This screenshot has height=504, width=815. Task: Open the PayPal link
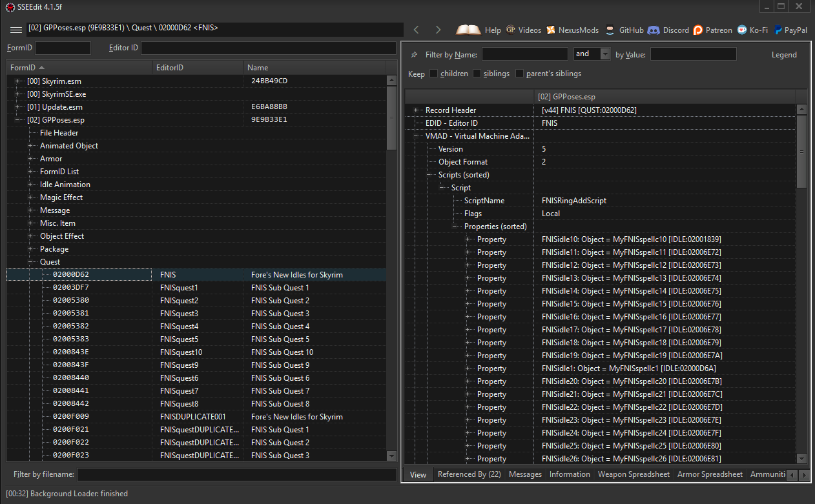[x=791, y=30]
